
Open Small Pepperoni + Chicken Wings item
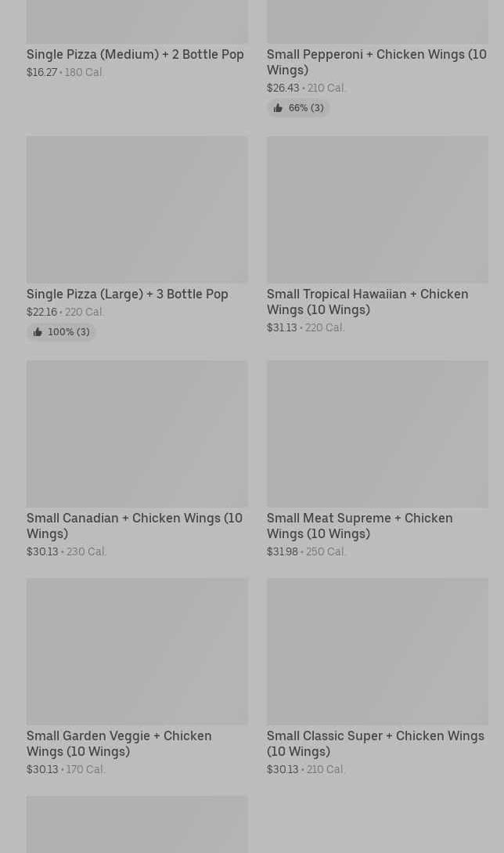click(376, 62)
